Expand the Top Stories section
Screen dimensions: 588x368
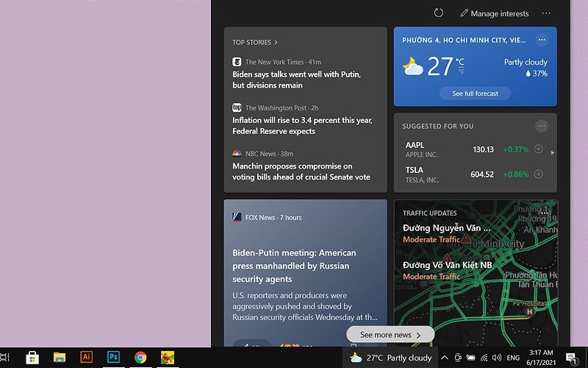click(x=254, y=43)
